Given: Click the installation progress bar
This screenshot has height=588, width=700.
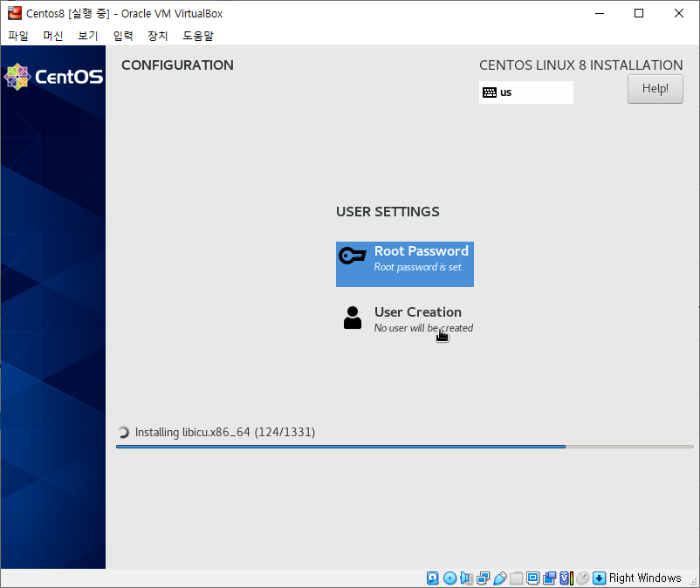Looking at the screenshot, I should (404, 446).
